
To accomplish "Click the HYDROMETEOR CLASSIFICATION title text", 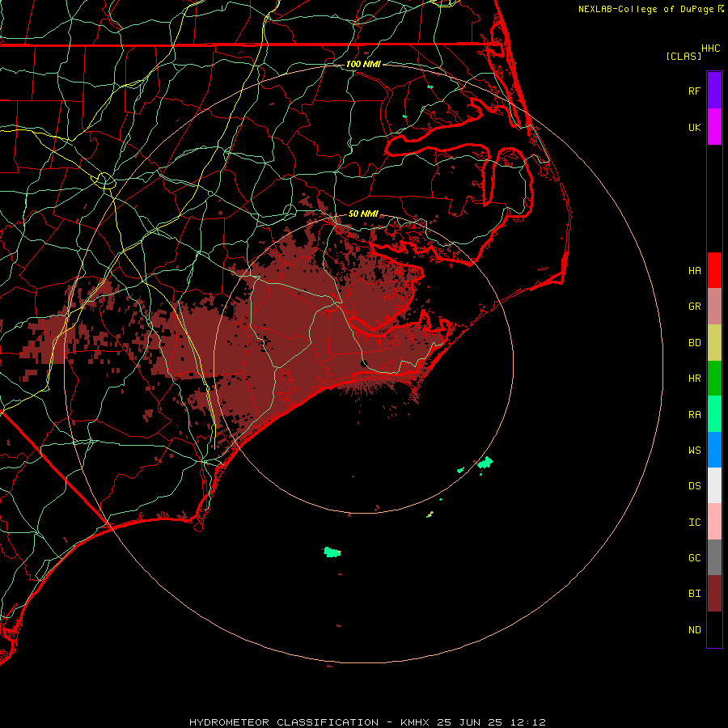I will [284, 722].
